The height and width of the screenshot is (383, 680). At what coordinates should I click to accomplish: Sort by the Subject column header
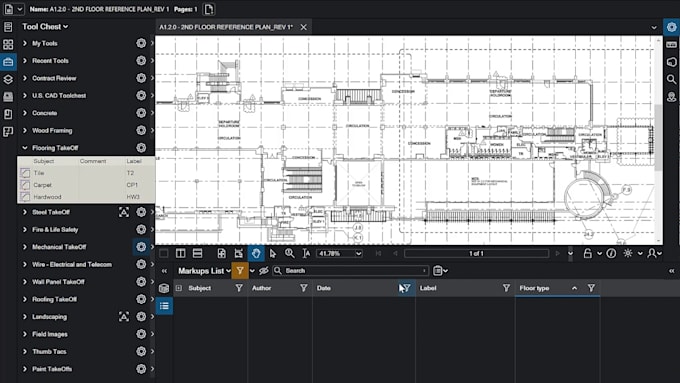coord(199,288)
